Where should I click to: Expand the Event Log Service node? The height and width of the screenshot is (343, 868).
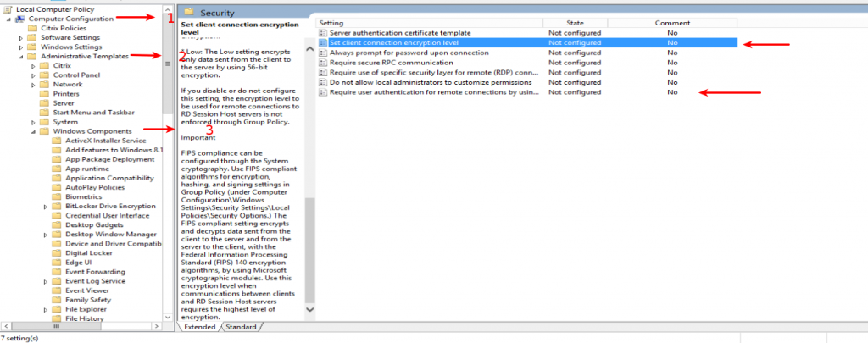(x=46, y=281)
